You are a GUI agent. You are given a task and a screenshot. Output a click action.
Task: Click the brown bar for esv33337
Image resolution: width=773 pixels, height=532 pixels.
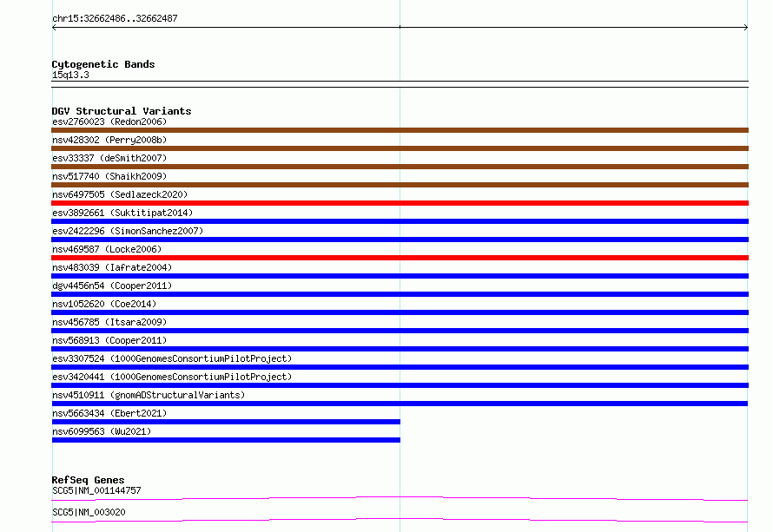[x=400, y=167]
